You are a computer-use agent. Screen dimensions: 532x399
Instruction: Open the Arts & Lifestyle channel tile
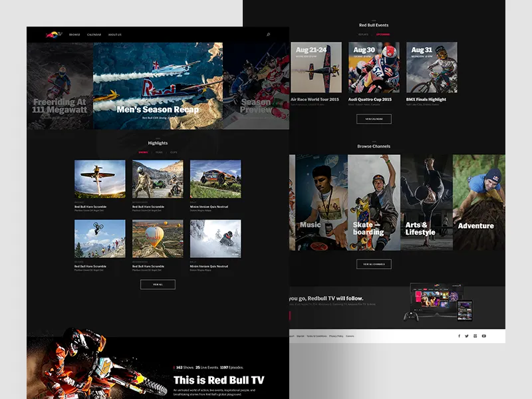click(x=426, y=203)
